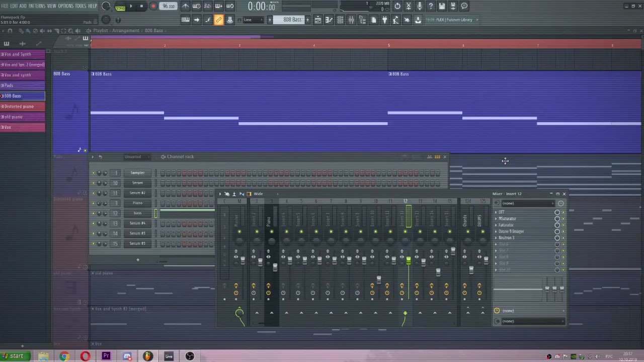This screenshot has width=644, height=362.
Task: Click the Insert 12 mixer fader
Action: click(408, 260)
